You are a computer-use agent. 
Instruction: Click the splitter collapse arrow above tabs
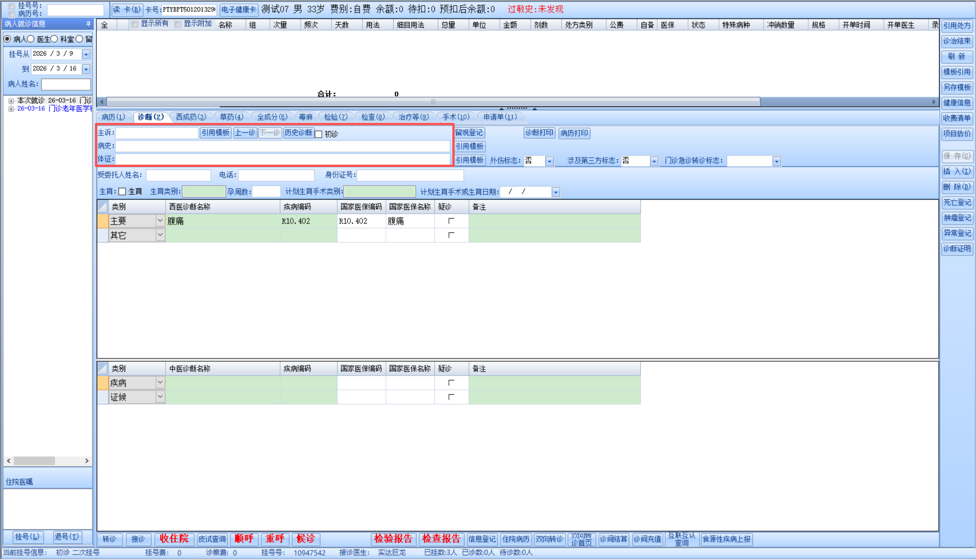pos(501,109)
